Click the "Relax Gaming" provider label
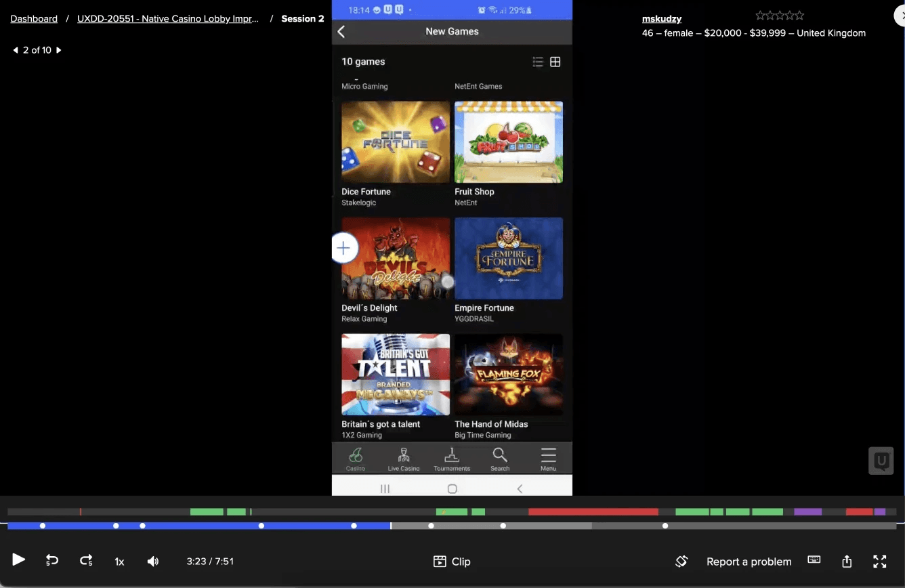The image size is (905, 588). [364, 319]
